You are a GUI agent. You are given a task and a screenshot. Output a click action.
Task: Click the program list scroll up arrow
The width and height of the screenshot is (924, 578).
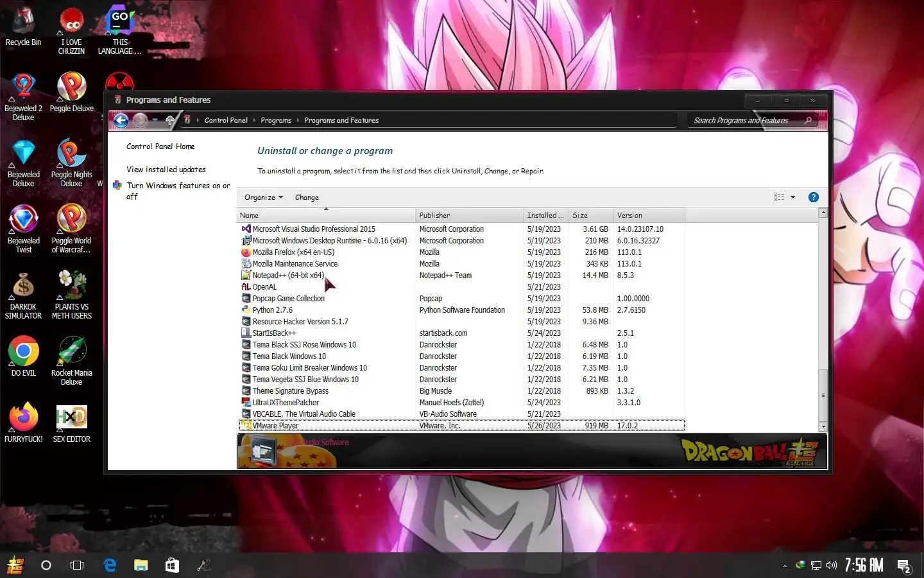(823, 213)
